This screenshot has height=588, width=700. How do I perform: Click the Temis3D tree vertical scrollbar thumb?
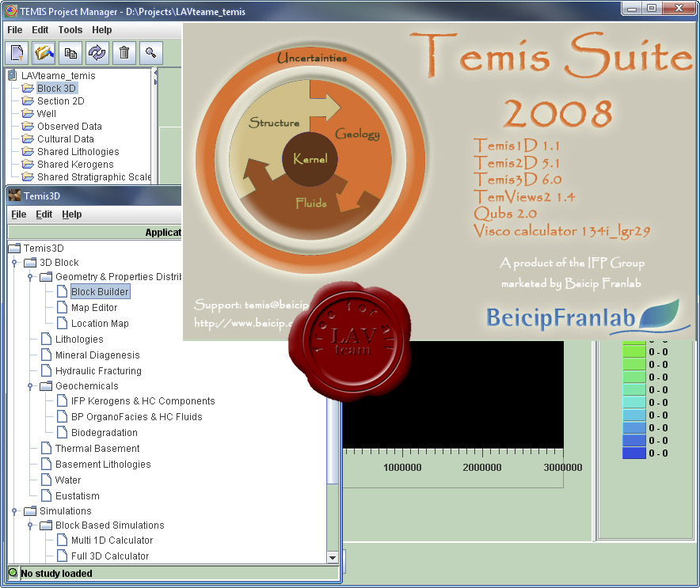coord(332,442)
